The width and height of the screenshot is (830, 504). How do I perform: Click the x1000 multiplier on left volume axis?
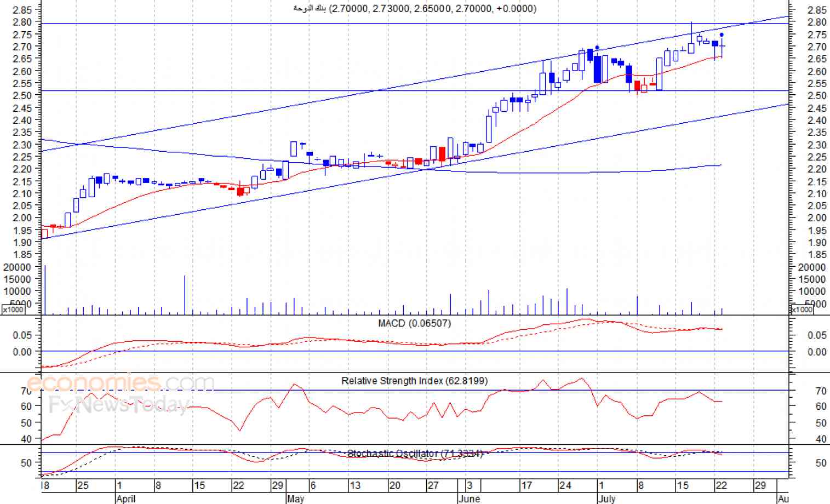pos(13,310)
